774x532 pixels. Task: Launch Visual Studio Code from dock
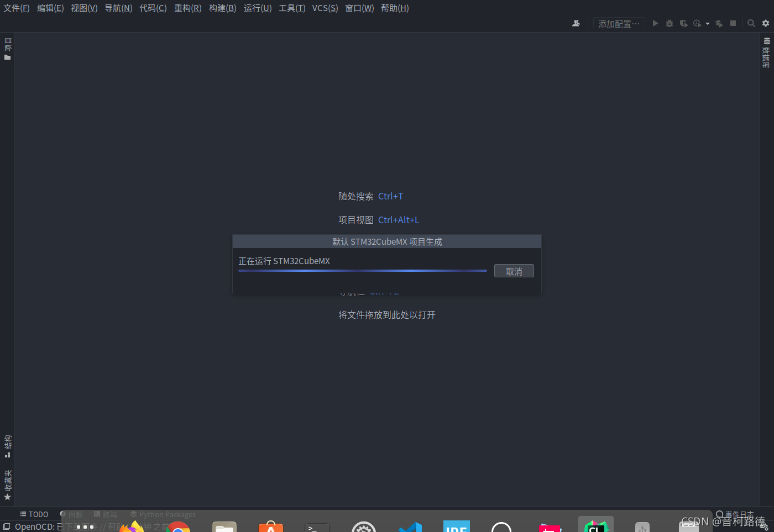[410, 526]
